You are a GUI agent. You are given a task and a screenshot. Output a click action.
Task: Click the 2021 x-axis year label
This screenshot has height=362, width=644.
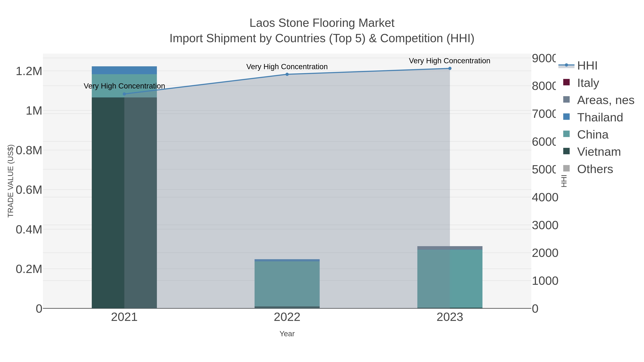pyautogui.click(x=124, y=317)
